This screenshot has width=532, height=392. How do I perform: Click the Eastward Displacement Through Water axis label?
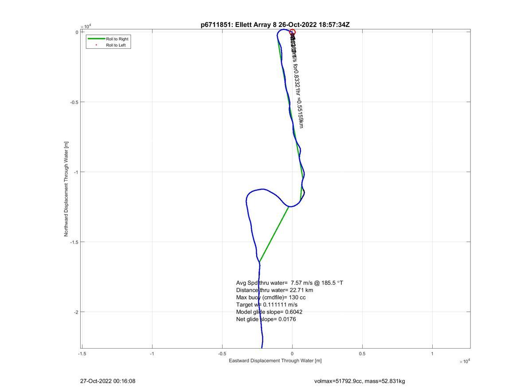[x=275, y=361]
